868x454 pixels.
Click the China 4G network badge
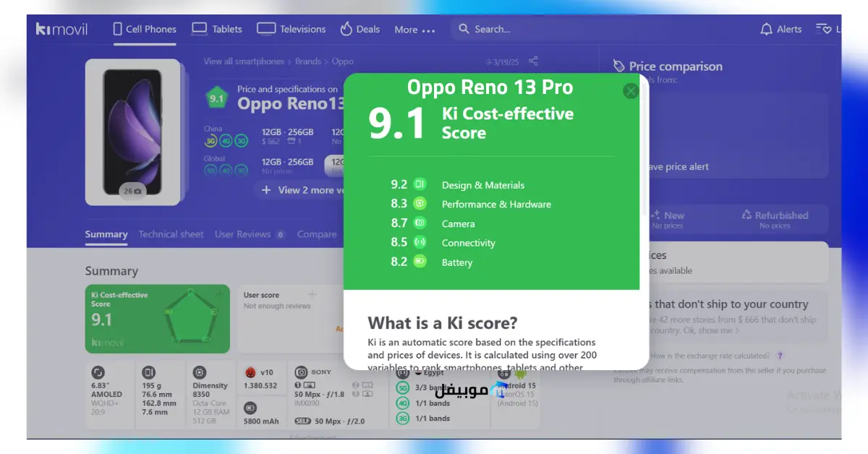[225, 141]
